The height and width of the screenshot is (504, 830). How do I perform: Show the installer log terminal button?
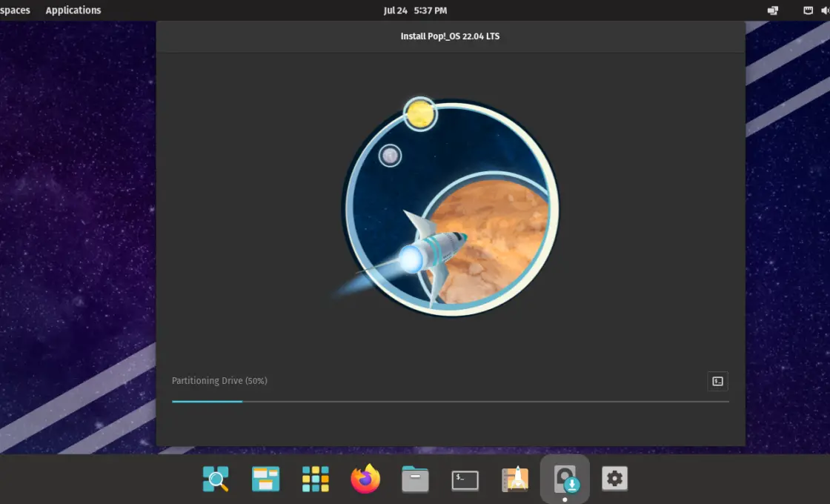(718, 381)
